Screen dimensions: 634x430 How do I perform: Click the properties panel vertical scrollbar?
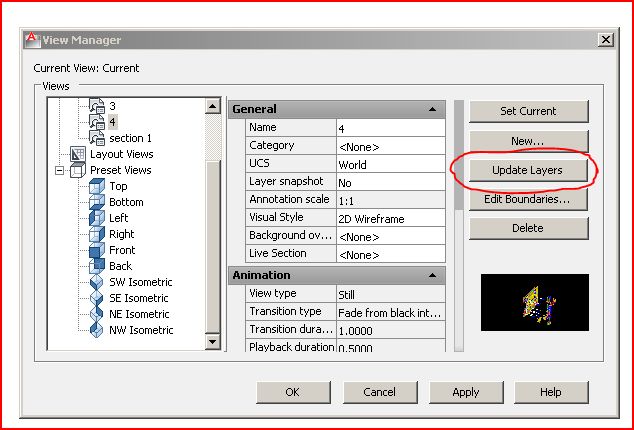click(x=459, y=226)
